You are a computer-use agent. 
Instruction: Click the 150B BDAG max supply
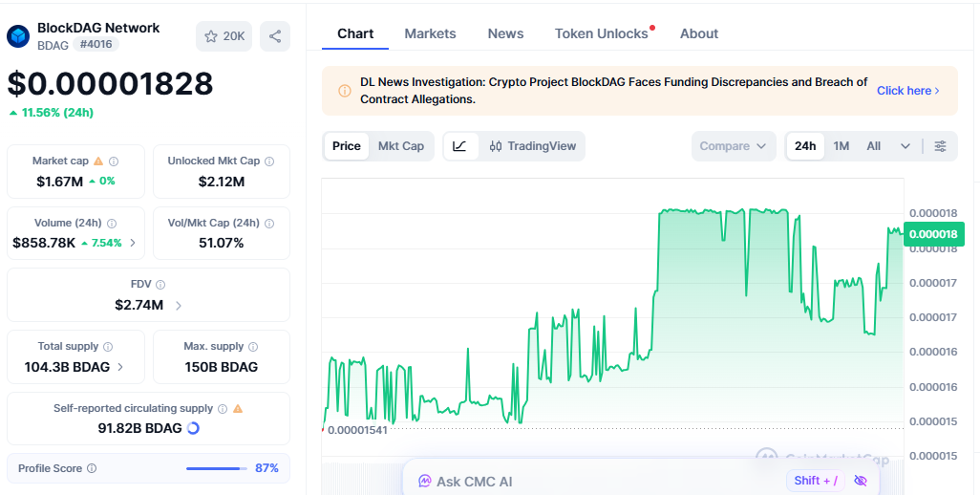222,367
